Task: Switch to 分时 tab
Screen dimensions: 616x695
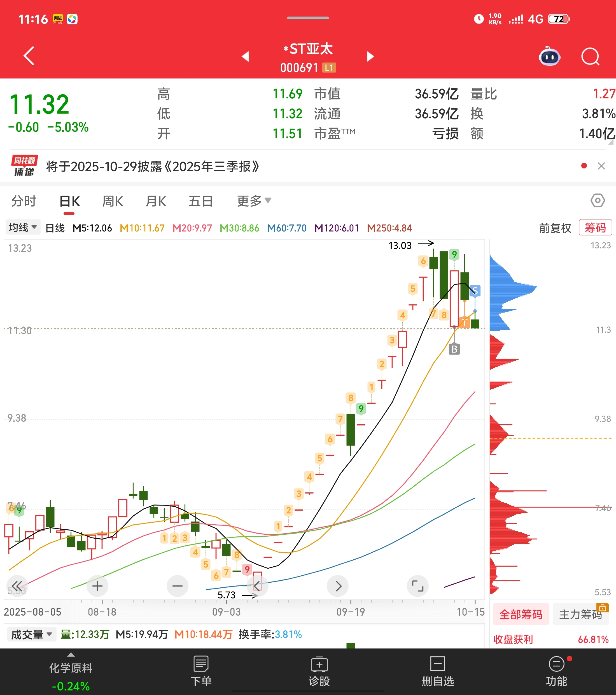Action: (24, 201)
